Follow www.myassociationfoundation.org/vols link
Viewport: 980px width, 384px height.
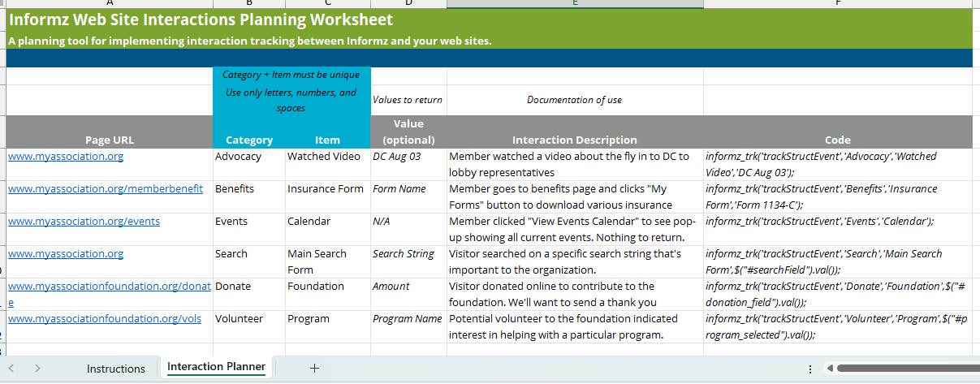click(105, 318)
